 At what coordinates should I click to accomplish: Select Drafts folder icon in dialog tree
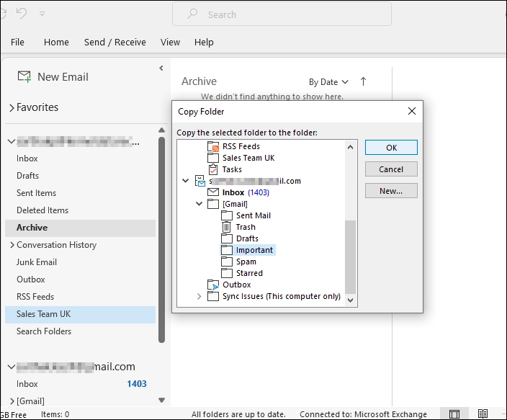[227, 238]
